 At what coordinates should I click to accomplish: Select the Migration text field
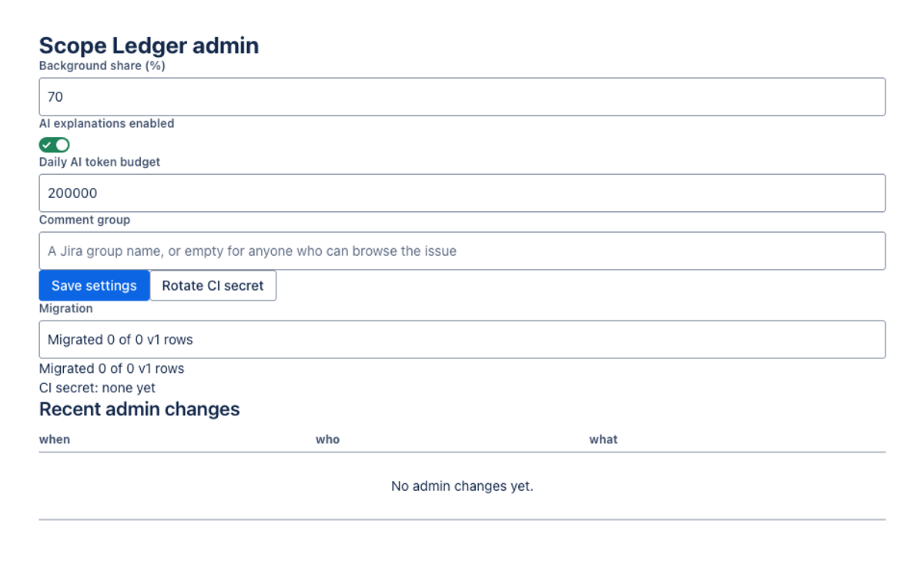pyautogui.click(x=462, y=339)
